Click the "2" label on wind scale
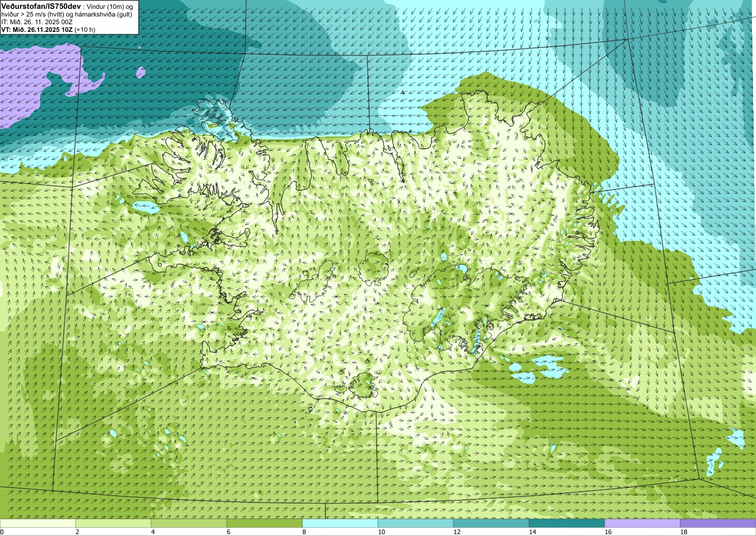The width and height of the screenshot is (756, 536). click(77, 532)
